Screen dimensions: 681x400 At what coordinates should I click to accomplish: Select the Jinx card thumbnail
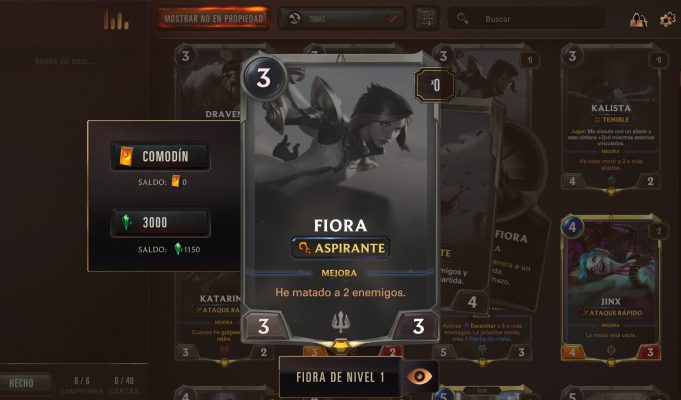[x=611, y=288]
